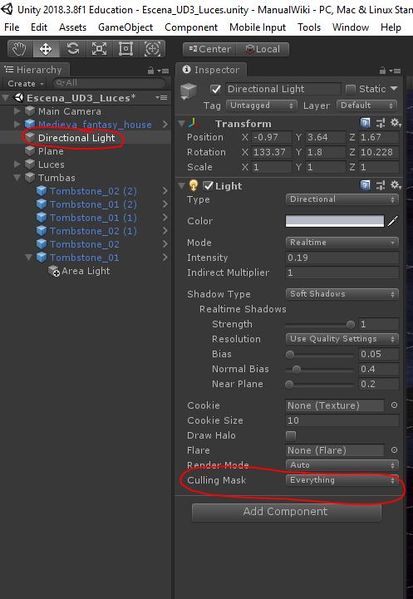This screenshot has height=599, width=413.
Task: Open the Light component help icon
Action: (x=365, y=186)
